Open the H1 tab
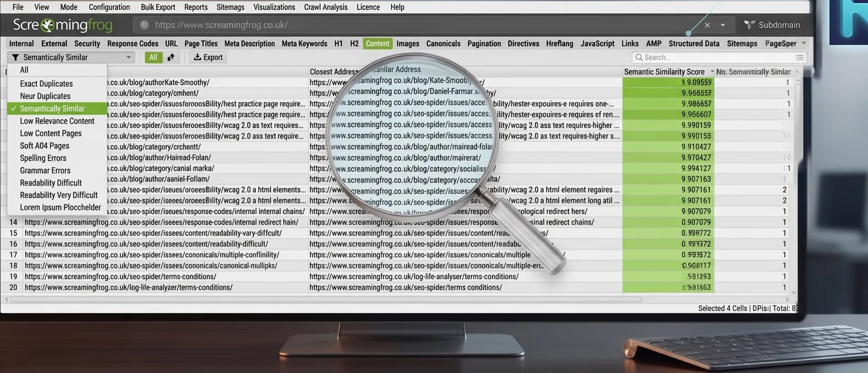Viewport: 868px width, 373px height. click(338, 43)
